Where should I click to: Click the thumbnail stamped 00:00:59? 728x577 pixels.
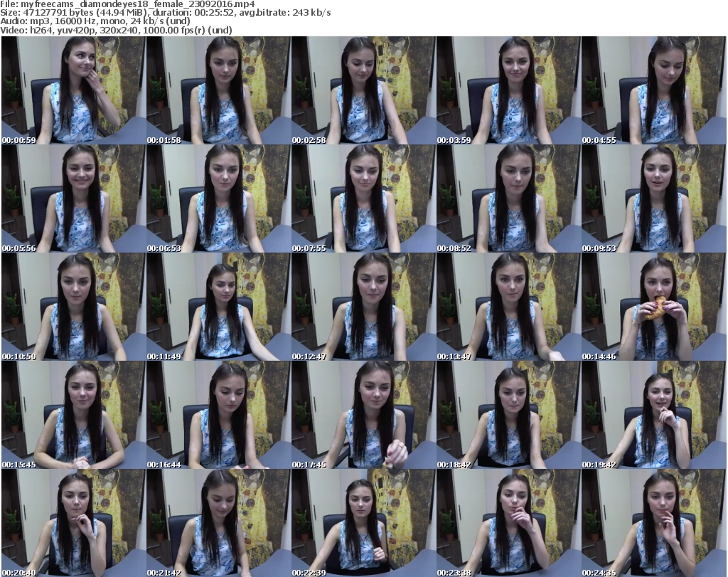pyautogui.click(x=73, y=90)
